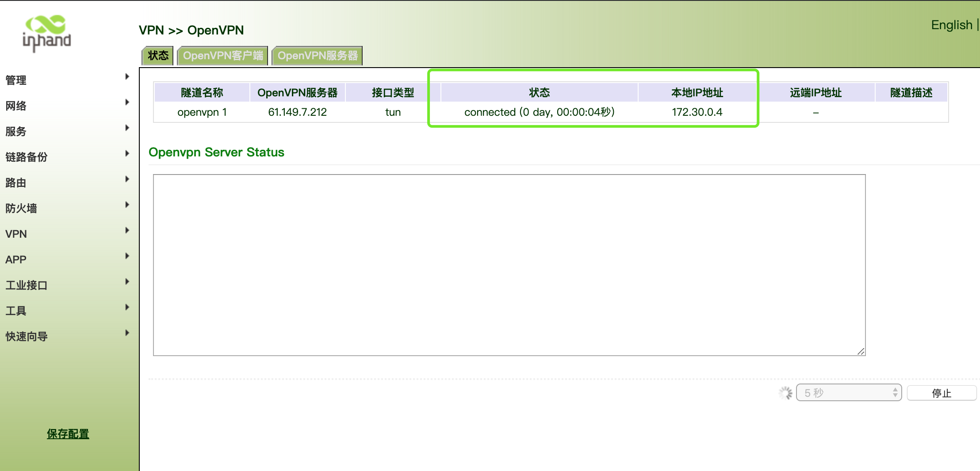
Task: Click the 保存配置 link
Action: click(x=68, y=434)
